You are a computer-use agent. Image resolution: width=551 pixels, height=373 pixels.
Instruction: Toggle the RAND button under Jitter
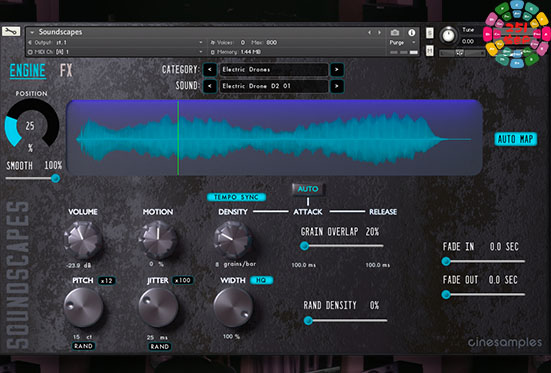click(x=160, y=346)
